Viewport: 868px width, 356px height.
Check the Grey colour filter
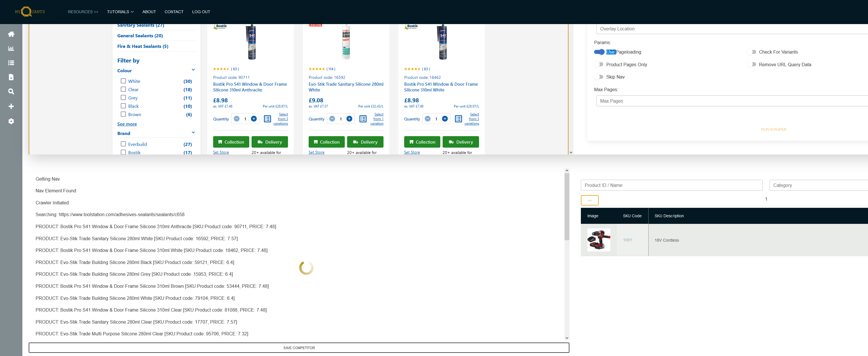123,98
